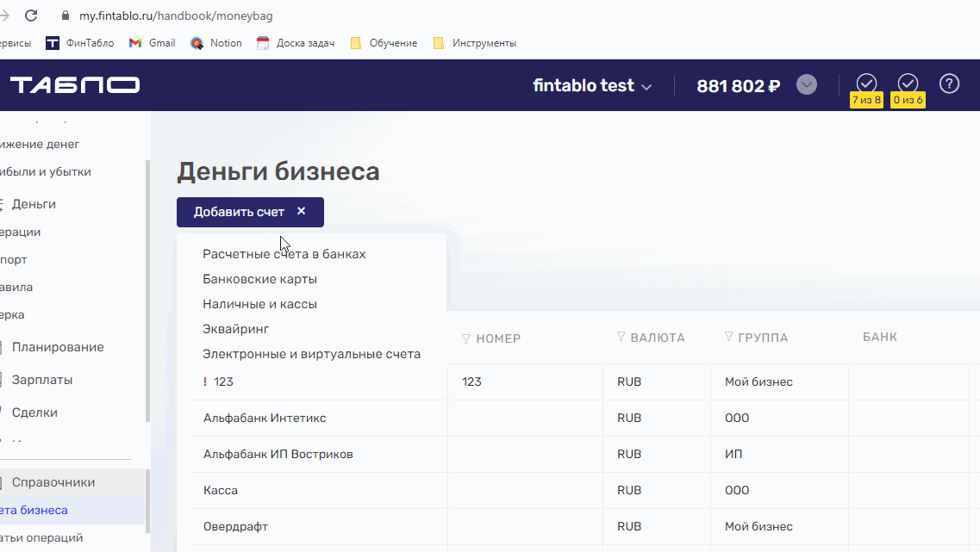Choose Эквайринг option
Viewport: 980px width, 552px height.
[x=235, y=329]
